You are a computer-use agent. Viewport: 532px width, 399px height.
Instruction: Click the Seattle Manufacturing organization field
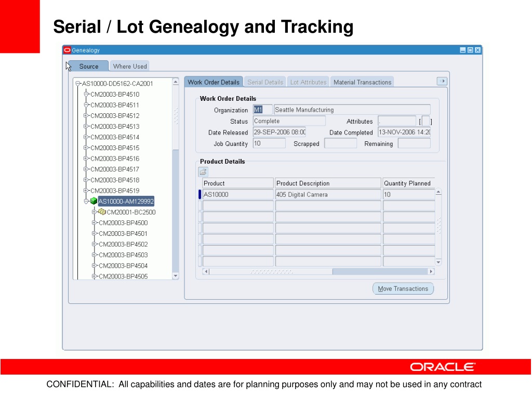coord(352,110)
